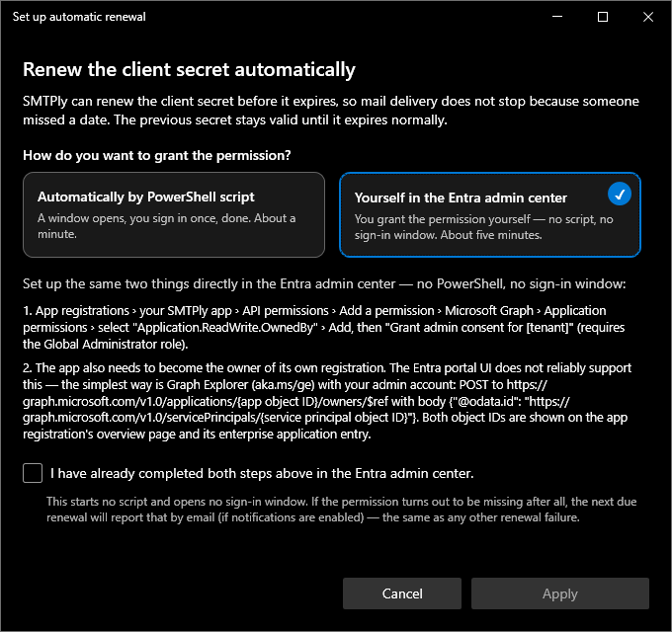This screenshot has width=672, height=632.
Task: Minimize the Set up automatic renewal window
Action: [557, 17]
